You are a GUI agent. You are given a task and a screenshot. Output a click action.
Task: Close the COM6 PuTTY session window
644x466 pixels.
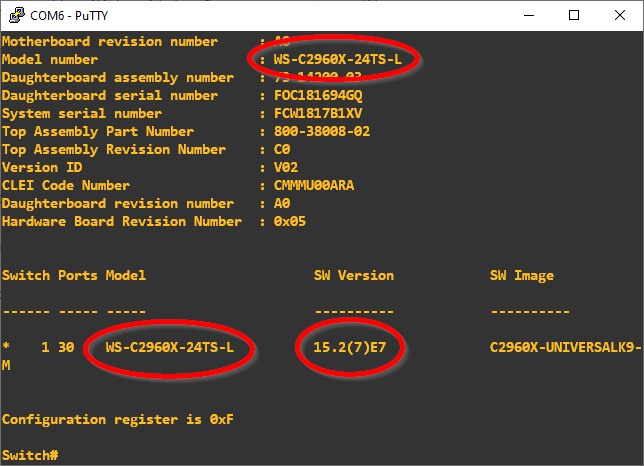point(620,15)
